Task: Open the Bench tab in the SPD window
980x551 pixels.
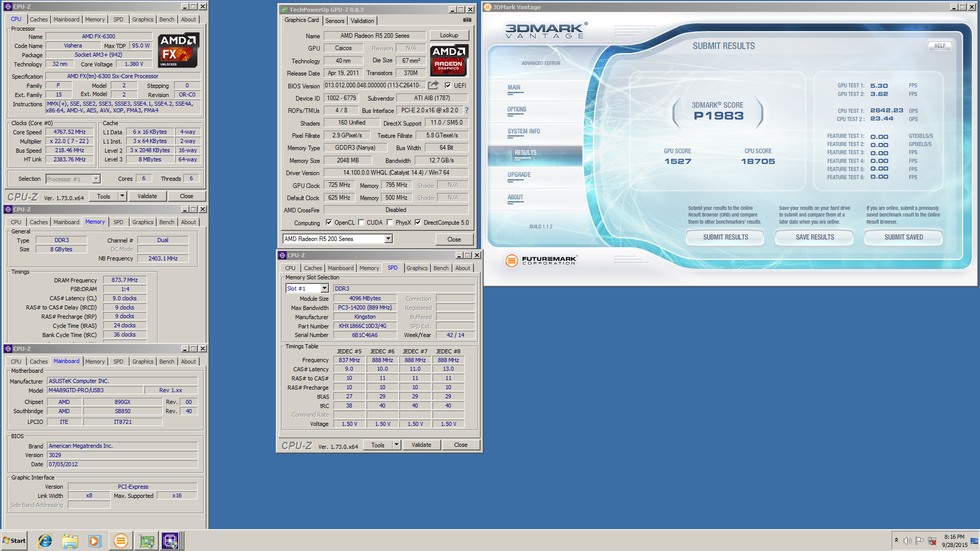Action: point(441,268)
